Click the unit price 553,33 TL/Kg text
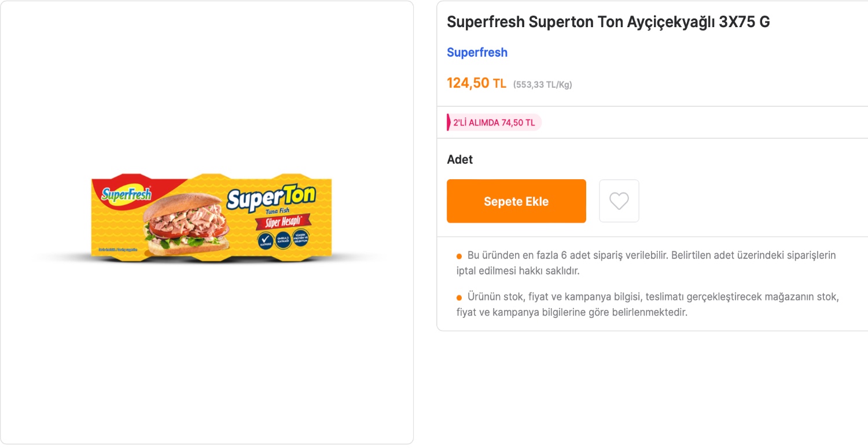This screenshot has height=448, width=868. click(x=542, y=84)
